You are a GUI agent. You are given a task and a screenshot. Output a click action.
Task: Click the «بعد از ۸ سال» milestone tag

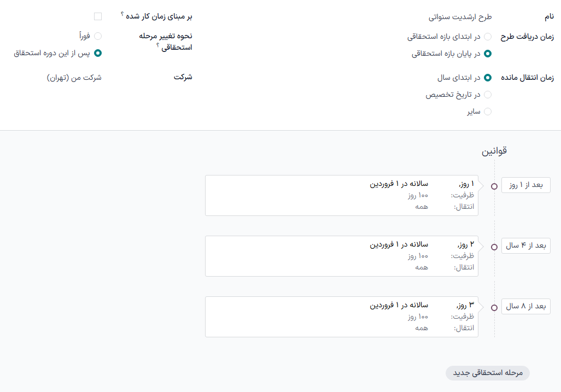click(x=525, y=306)
